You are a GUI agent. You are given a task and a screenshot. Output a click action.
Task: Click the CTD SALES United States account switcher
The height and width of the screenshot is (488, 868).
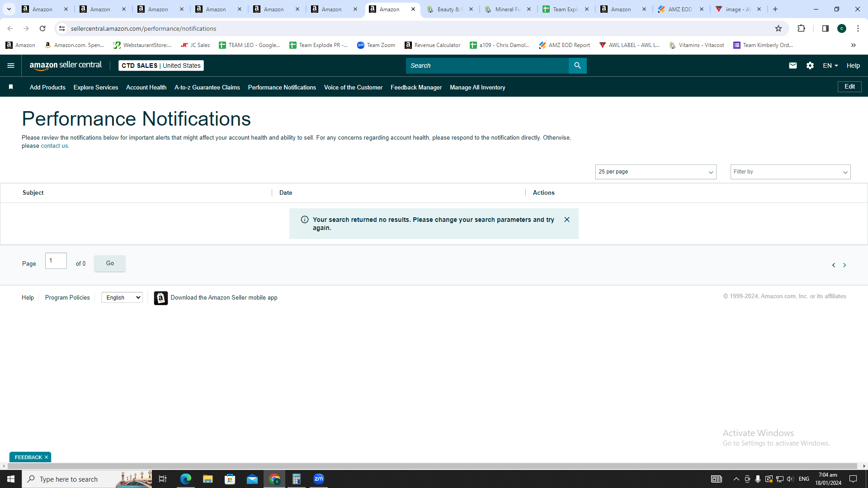(161, 66)
